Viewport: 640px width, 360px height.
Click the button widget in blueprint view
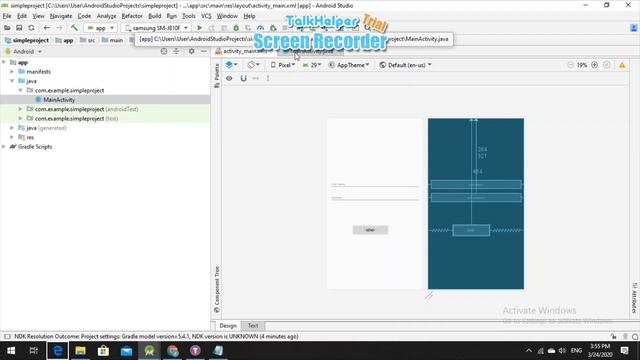point(471,230)
